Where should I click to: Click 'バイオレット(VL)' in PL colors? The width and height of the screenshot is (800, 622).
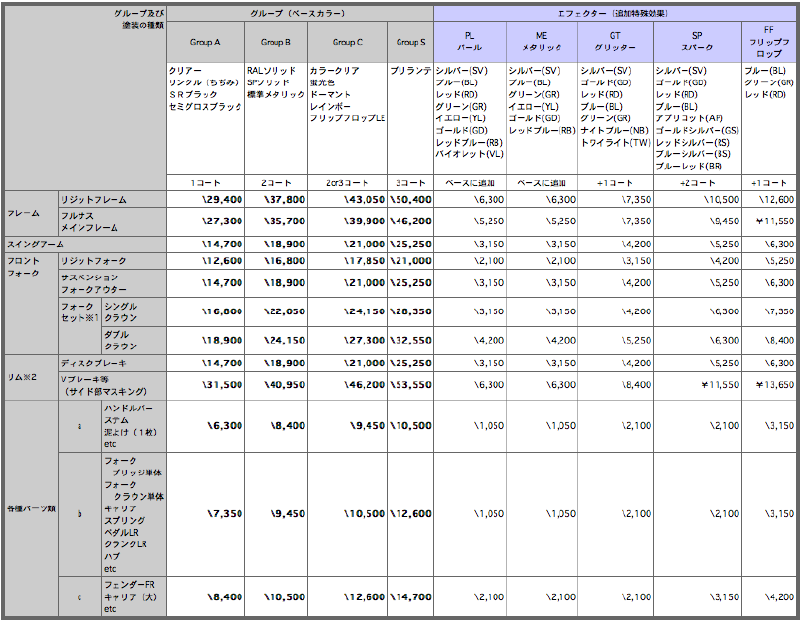point(469,154)
